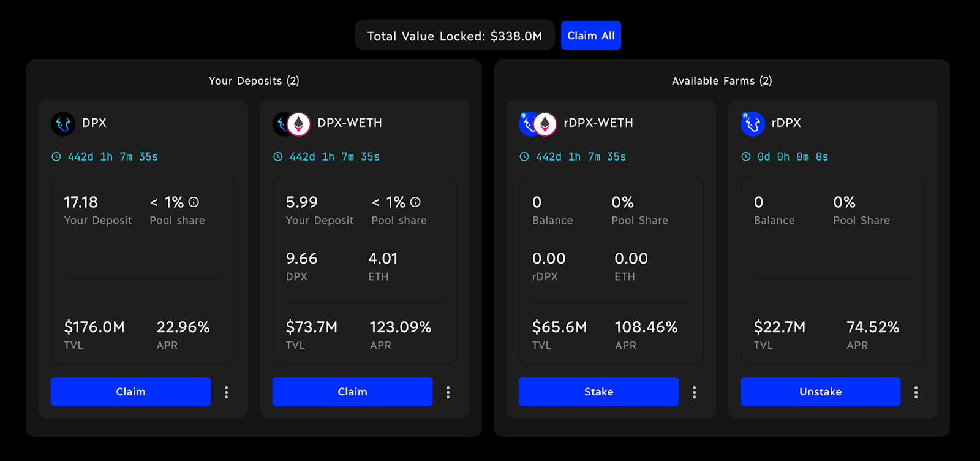Click the clock icon on DPX-WETH card
980x461 pixels.
coord(278,157)
